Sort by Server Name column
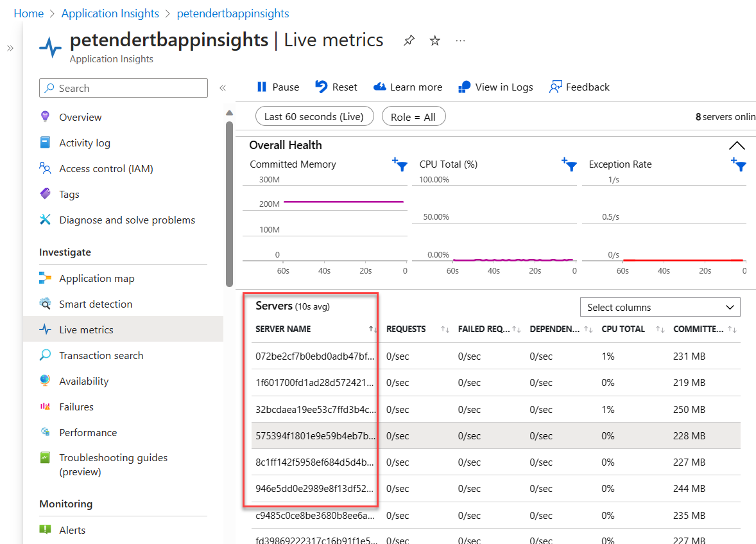Viewport: 756px width, 544px height. [373, 329]
